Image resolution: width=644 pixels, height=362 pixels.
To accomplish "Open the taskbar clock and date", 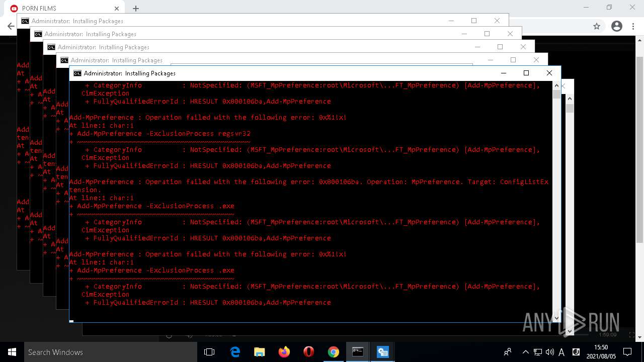I will point(601,352).
